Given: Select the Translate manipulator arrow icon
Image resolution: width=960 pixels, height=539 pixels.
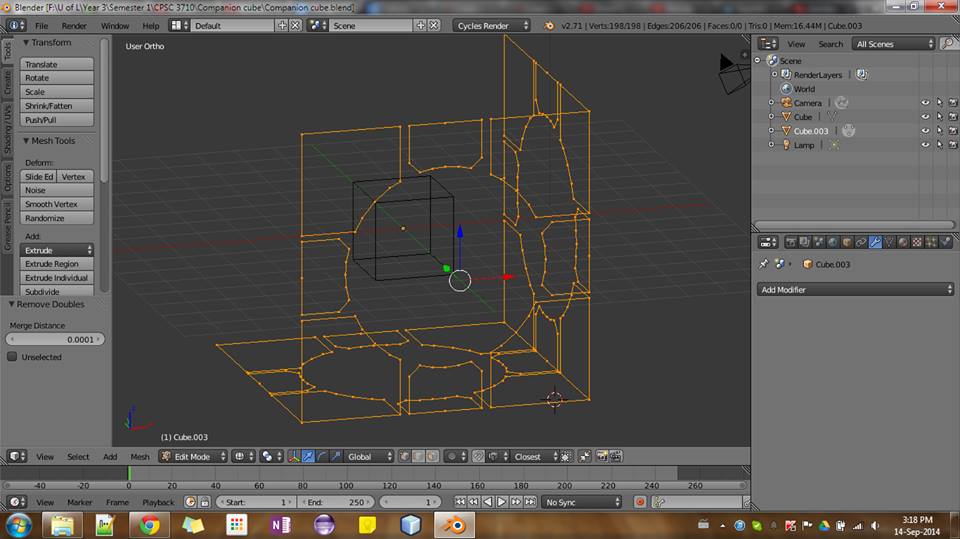Looking at the screenshot, I should [x=309, y=456].
